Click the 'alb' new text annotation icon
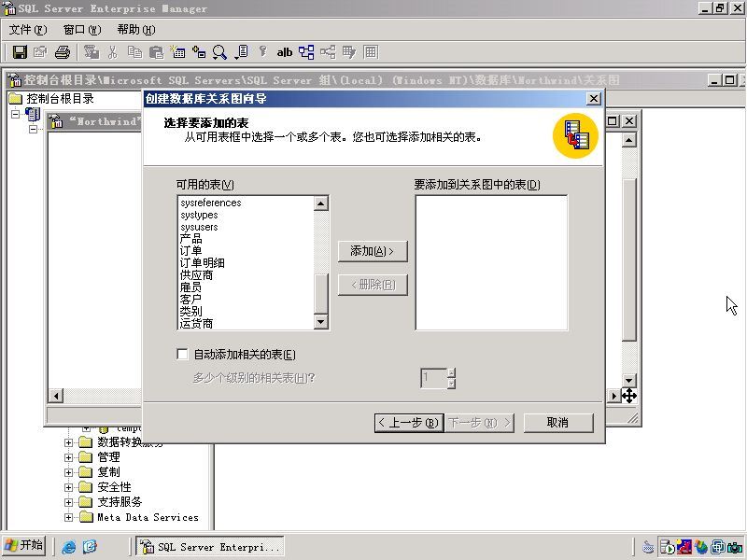This screenshot has width=747, height=560. 285,52
